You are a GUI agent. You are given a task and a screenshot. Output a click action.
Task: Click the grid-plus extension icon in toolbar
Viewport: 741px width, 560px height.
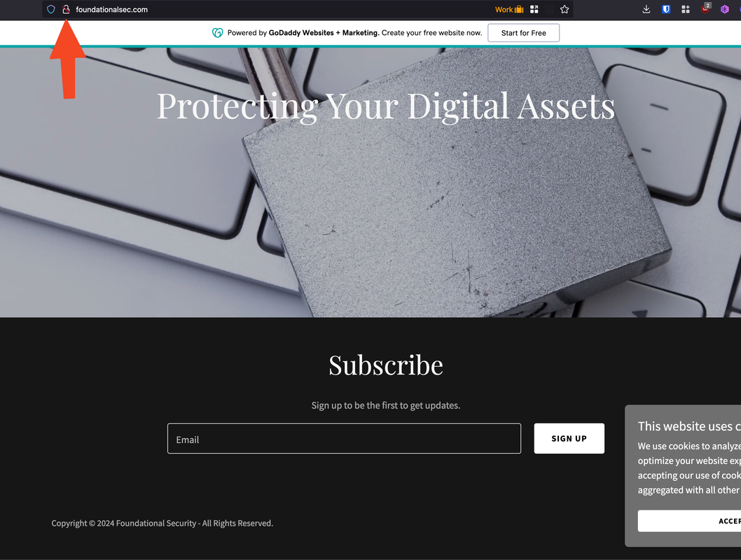coord(685,9)
